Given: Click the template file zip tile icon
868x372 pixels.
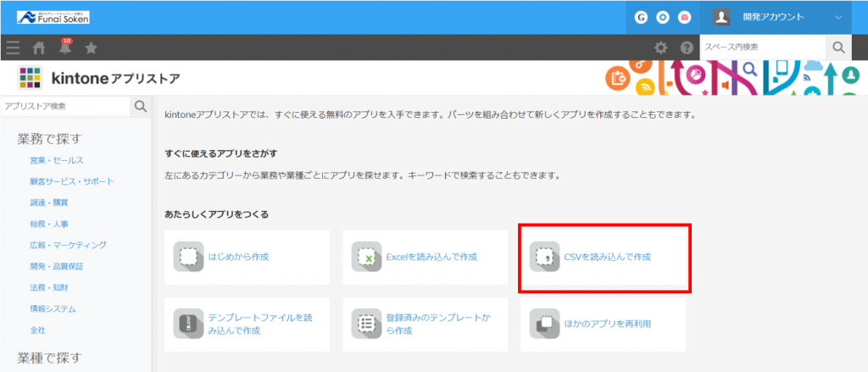Looking at the screenshot, I should coord(188,324).
